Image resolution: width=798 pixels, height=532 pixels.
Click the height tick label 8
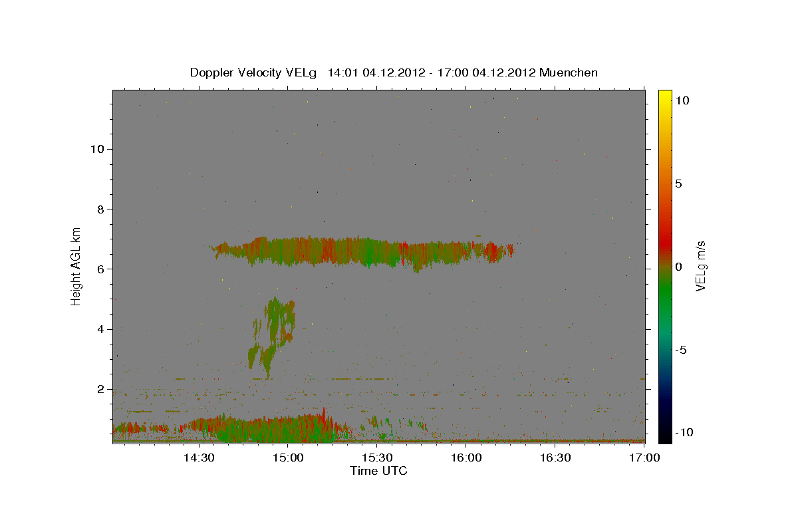point(100,209)
